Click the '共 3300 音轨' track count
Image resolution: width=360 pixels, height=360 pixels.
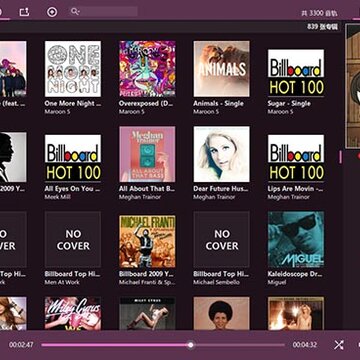point(319,13)
